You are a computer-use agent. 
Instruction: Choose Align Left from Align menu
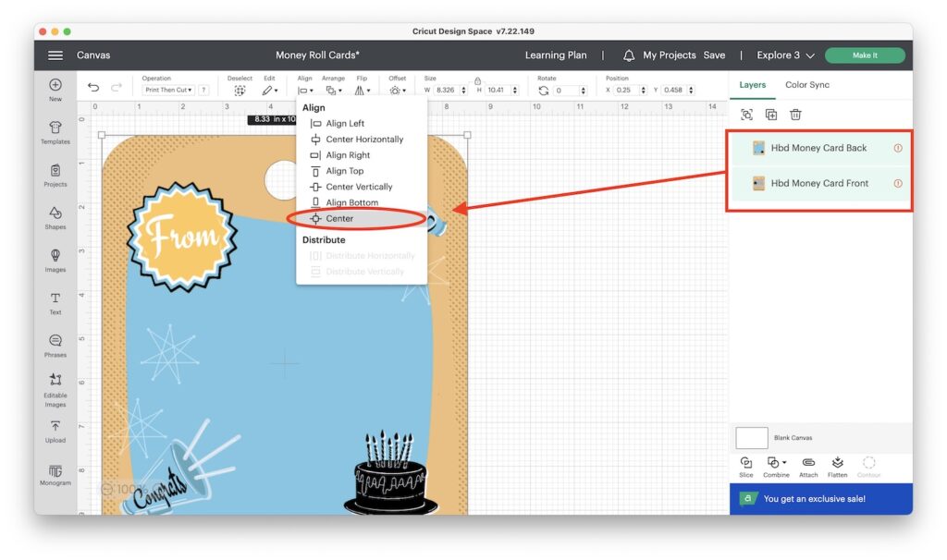pyautogui.click(x=344, y=123)
